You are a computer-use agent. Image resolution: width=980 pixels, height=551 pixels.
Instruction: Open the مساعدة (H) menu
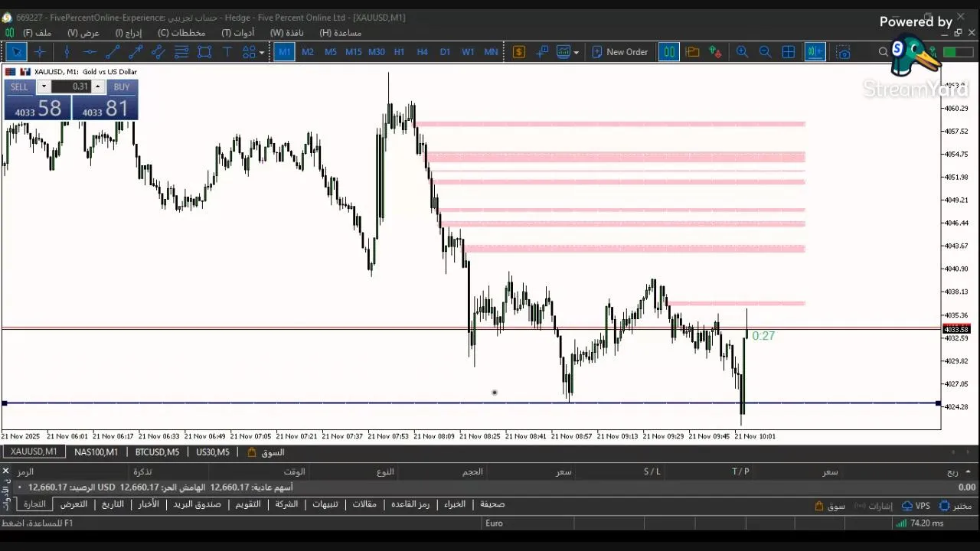[341, 33]
